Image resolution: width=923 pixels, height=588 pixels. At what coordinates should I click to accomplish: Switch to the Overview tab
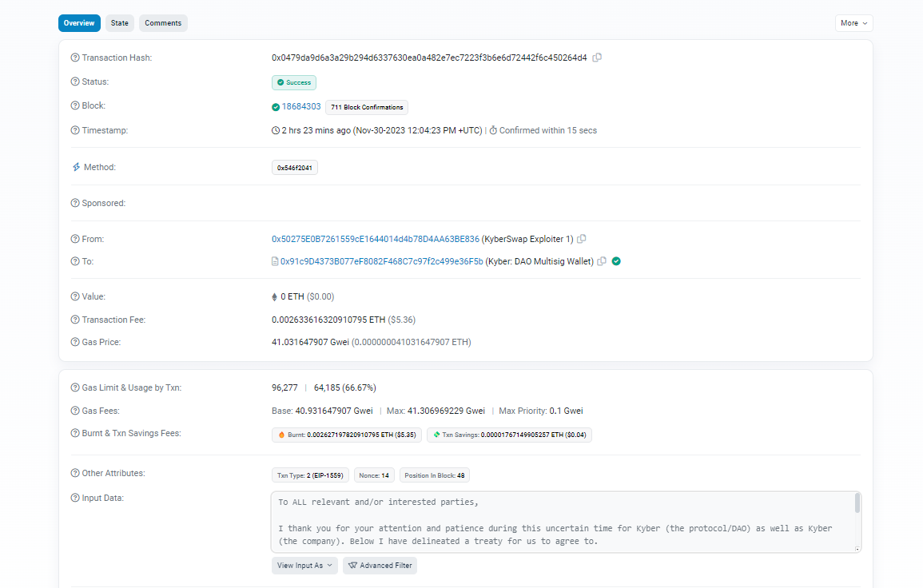[x=79, y=23]
